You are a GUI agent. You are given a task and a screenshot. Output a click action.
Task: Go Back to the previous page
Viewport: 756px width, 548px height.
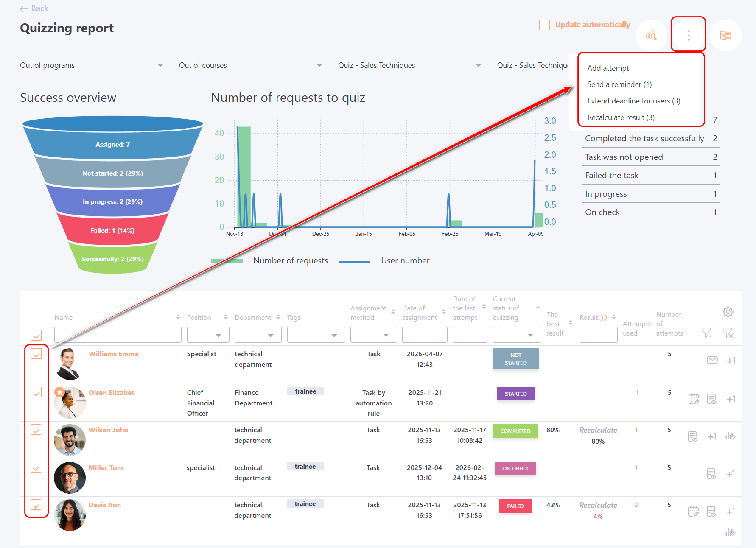tap(34, 8)
